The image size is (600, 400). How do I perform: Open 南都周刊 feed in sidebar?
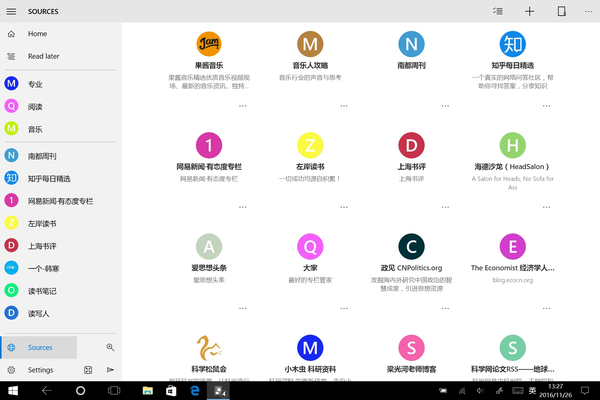tap(61, 156)
